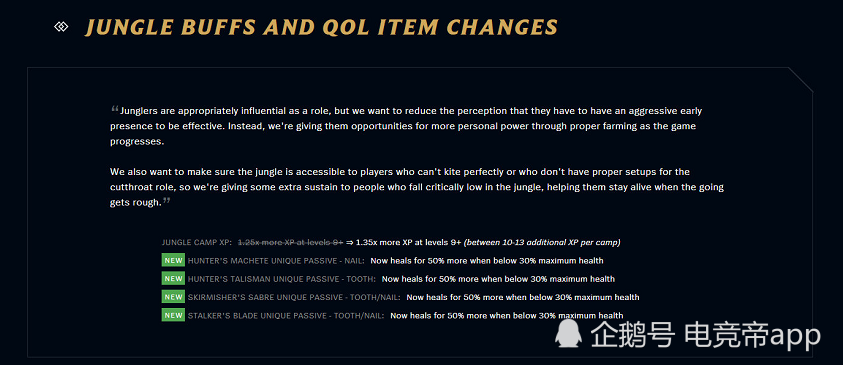Click the NEW badge for Stalker's Blade

point(173,315)
